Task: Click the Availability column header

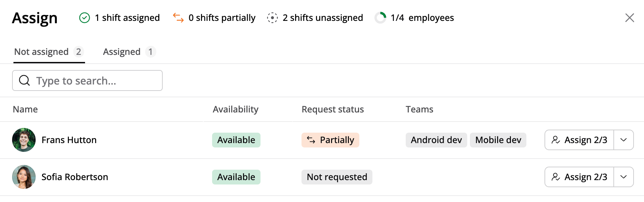Action: tap(235, 109)
